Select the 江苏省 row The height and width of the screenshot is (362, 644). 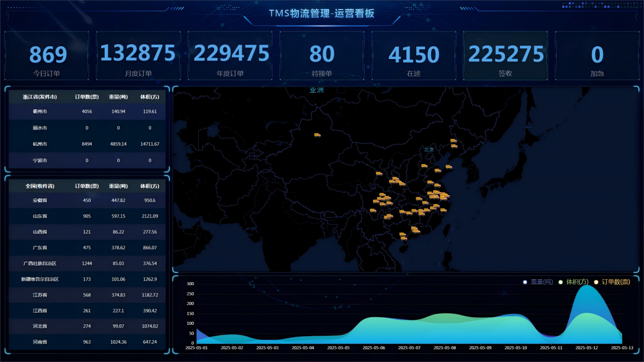(87, 295)
